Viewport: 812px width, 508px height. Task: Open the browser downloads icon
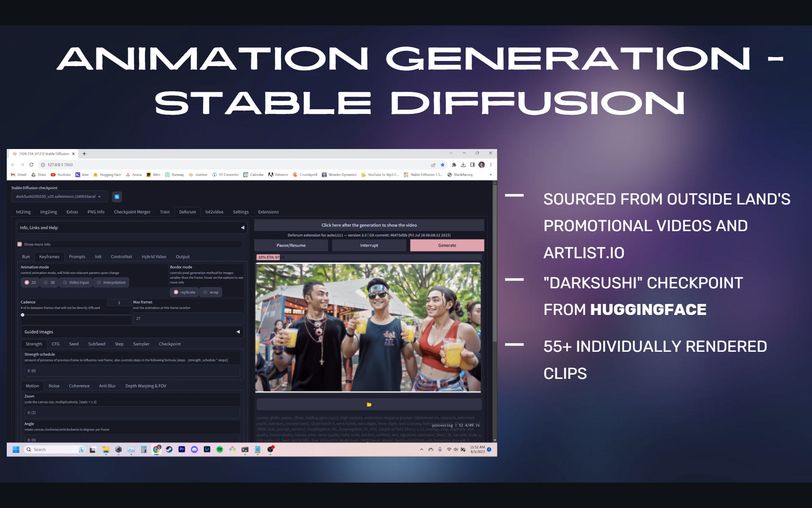point(463,165)
